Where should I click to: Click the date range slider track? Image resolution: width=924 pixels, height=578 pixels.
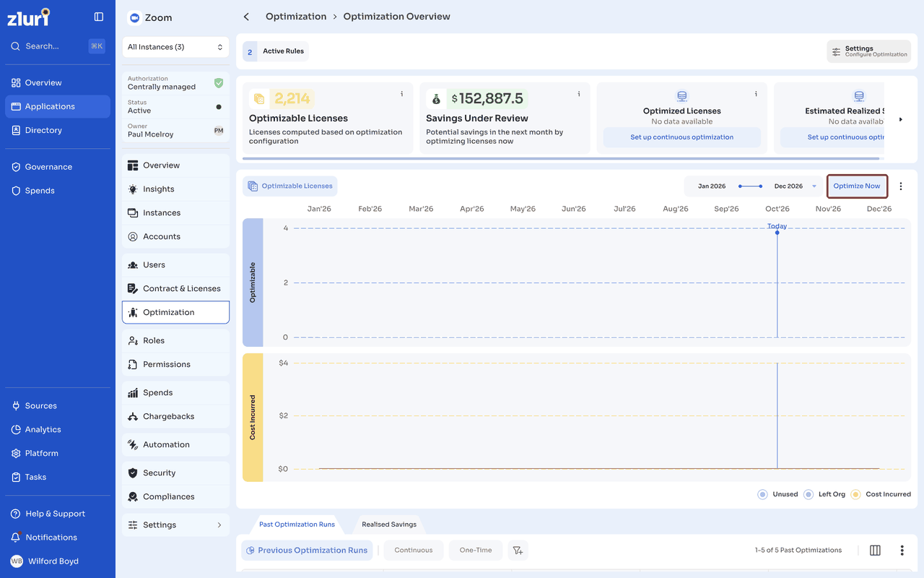tap(750, 186)
